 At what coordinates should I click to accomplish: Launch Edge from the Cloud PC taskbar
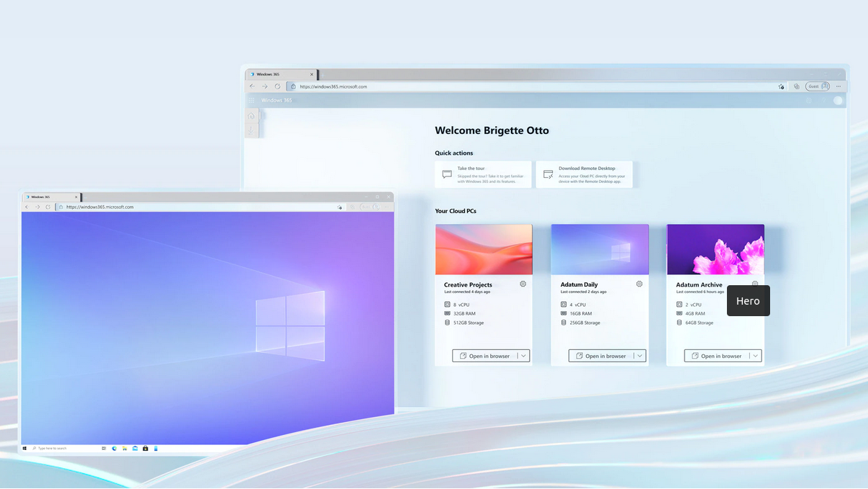pos(114,448)
